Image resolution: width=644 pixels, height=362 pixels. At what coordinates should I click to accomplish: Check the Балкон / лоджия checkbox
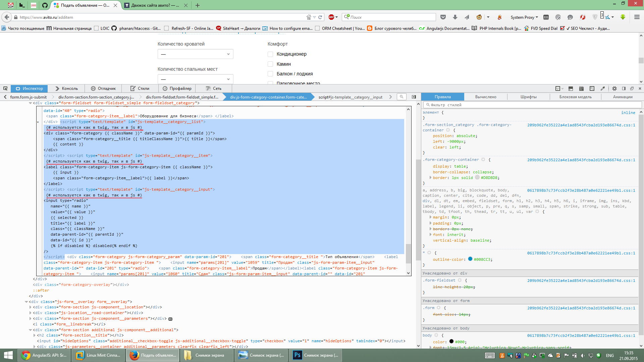(270, 74)
